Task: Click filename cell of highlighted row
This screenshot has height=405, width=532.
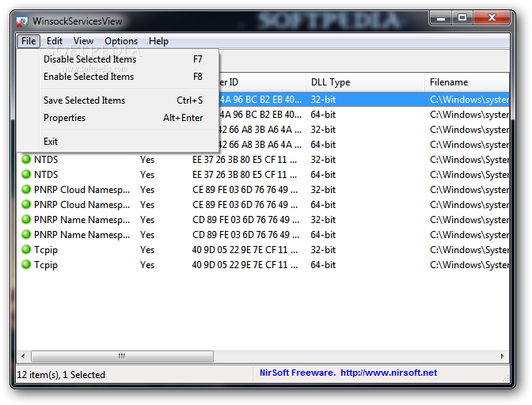Action: pyautogui.click(x=469, y=100)
